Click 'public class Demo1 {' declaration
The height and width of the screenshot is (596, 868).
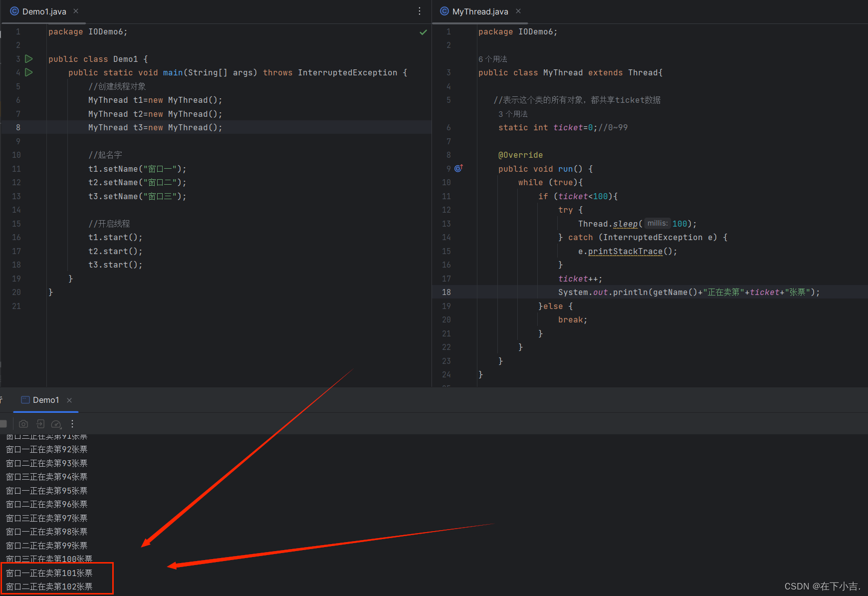click(x=98, y=59)
